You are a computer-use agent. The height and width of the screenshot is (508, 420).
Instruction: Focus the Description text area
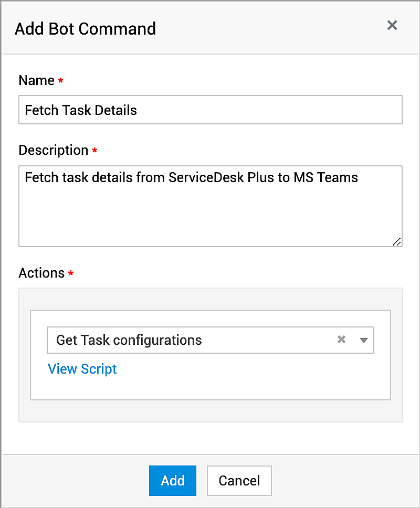point(210,210)
